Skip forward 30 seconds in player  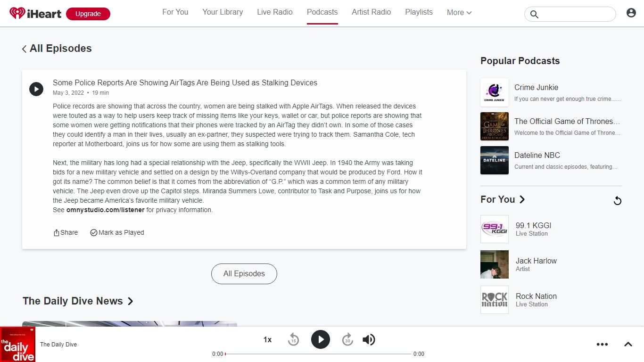(x=347, y=339)
